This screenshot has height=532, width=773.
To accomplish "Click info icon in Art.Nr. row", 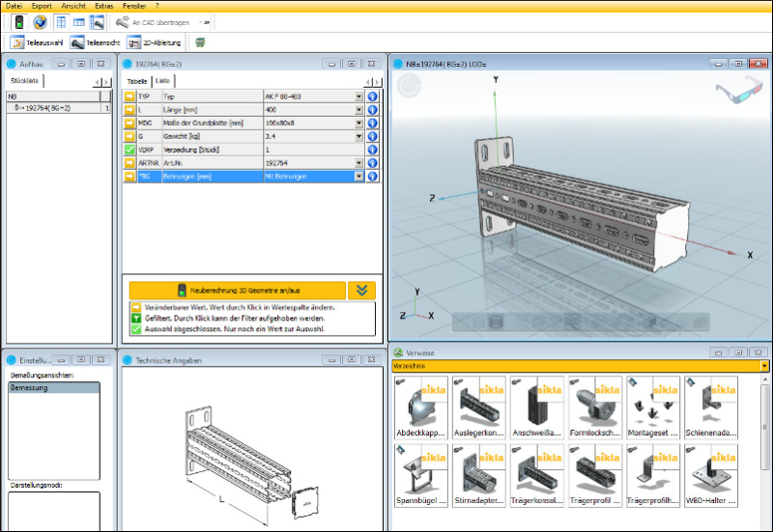I will click(373, 163).
